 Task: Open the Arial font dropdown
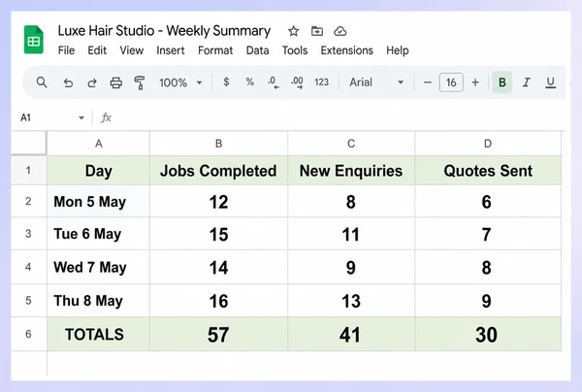(x=376, y=82)
